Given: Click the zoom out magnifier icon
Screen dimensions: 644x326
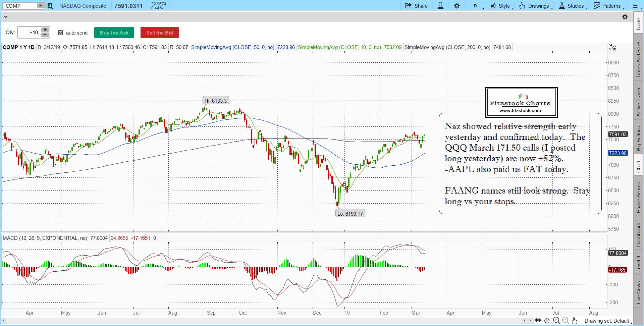Looking at the screenshot, I should pos(566,321).
